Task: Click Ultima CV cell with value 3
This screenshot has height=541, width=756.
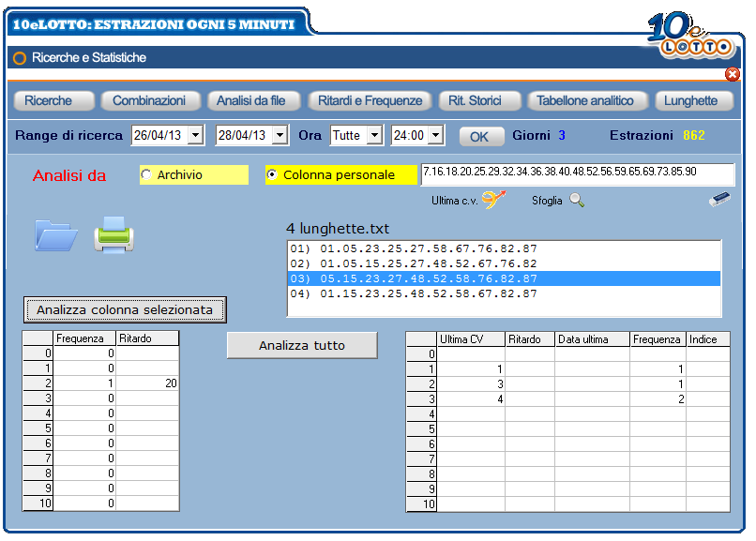Action: [471, 384]
